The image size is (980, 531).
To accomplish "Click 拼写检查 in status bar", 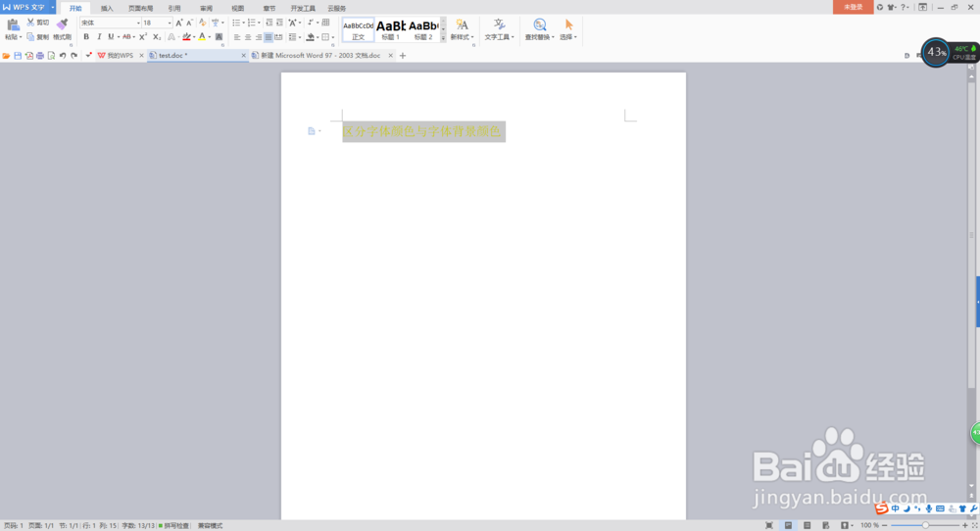I will [x=174, y=526].
